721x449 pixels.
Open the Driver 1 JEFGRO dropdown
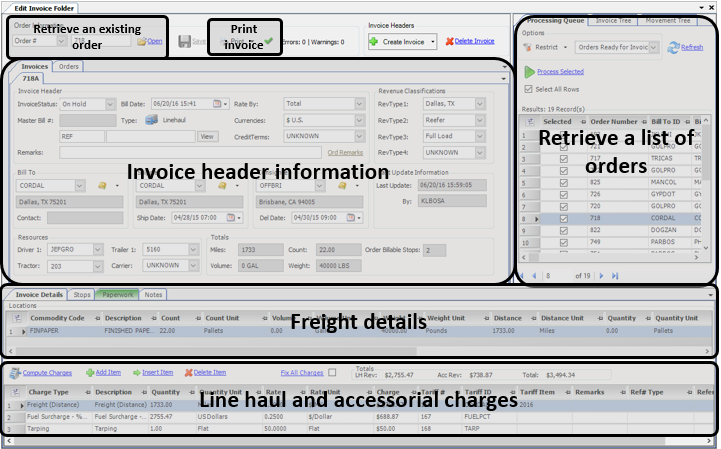coord(97,249)
